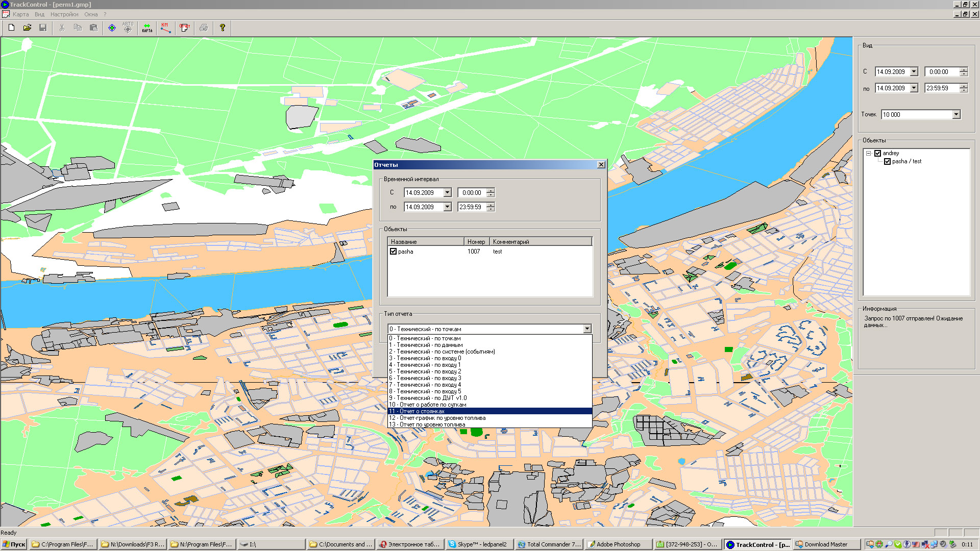Viewport: 980px width, 551px height.
Task: Open the dialog start date dropdown arrow
Action: (x=447, y=193)
